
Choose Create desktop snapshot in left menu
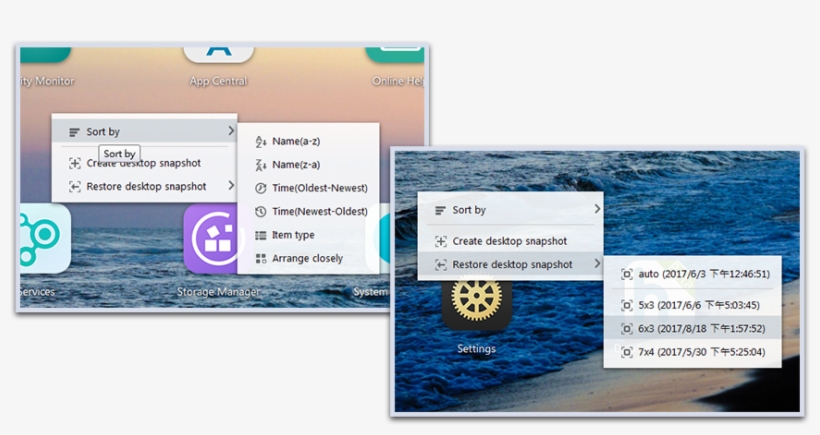145,163
